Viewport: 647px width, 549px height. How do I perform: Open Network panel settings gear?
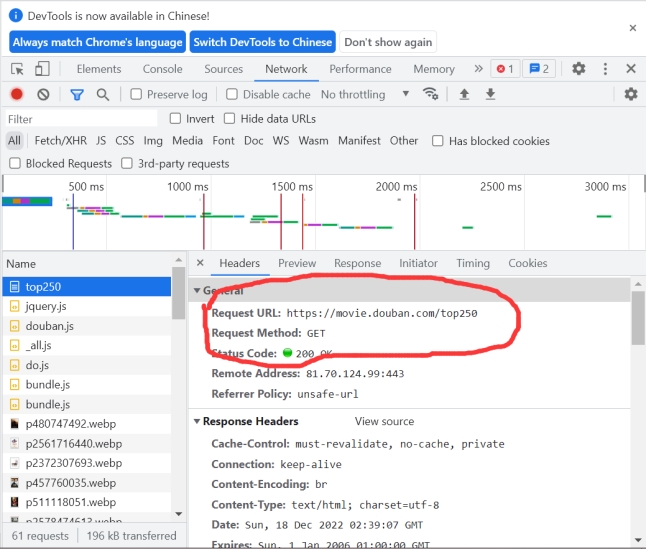[x=630, y=95]
